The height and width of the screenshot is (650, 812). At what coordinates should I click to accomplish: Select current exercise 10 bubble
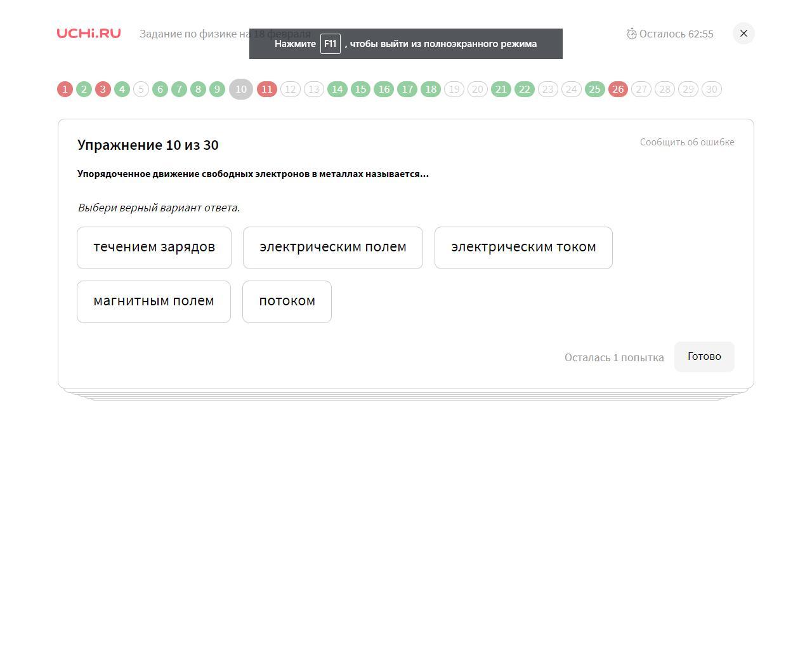click(241, 90)
